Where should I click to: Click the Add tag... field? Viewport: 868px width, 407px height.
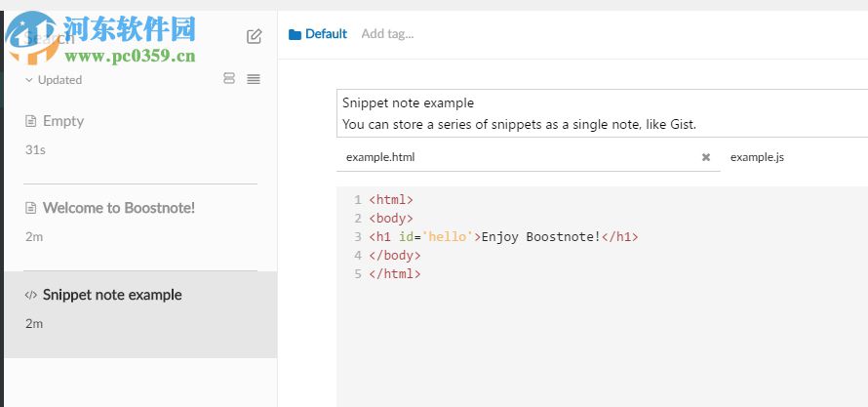(x=387, y=34)
